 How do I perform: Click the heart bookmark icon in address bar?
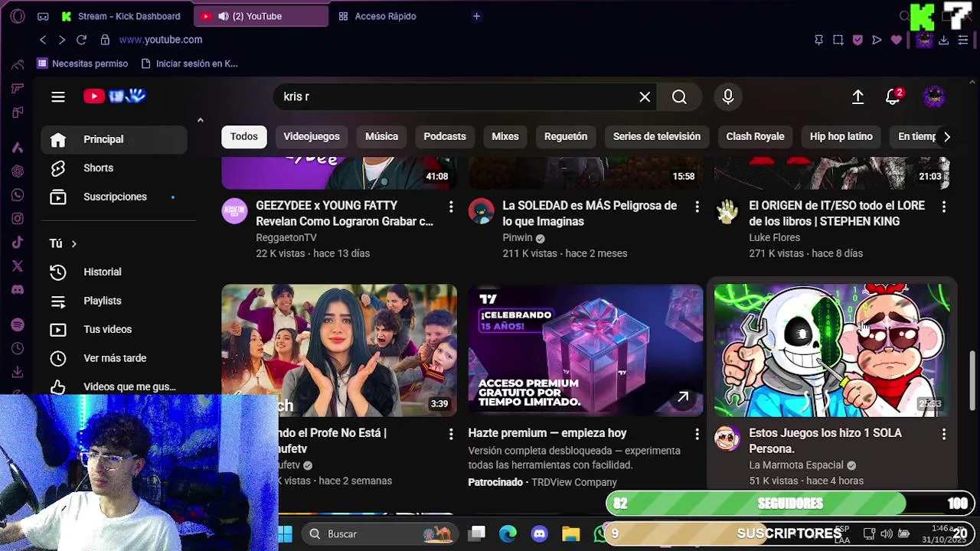tap(897, 40)
